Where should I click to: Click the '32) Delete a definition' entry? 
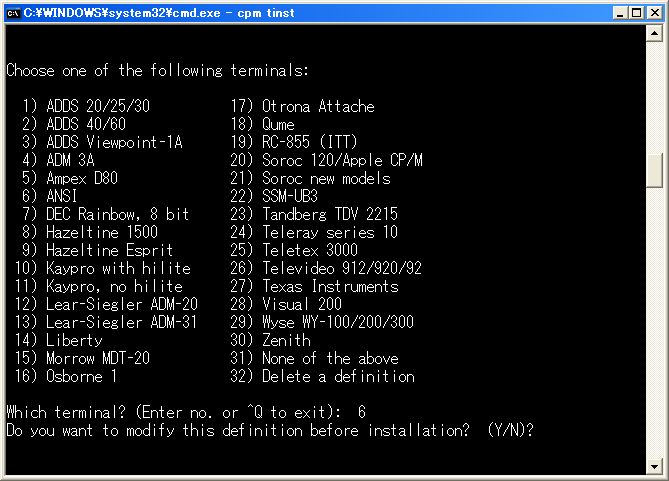click(x=323, y=376)
